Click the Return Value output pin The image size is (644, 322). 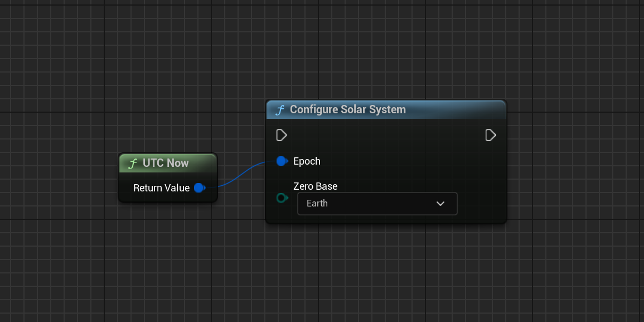pyautogui.click(x=199, y=188)
